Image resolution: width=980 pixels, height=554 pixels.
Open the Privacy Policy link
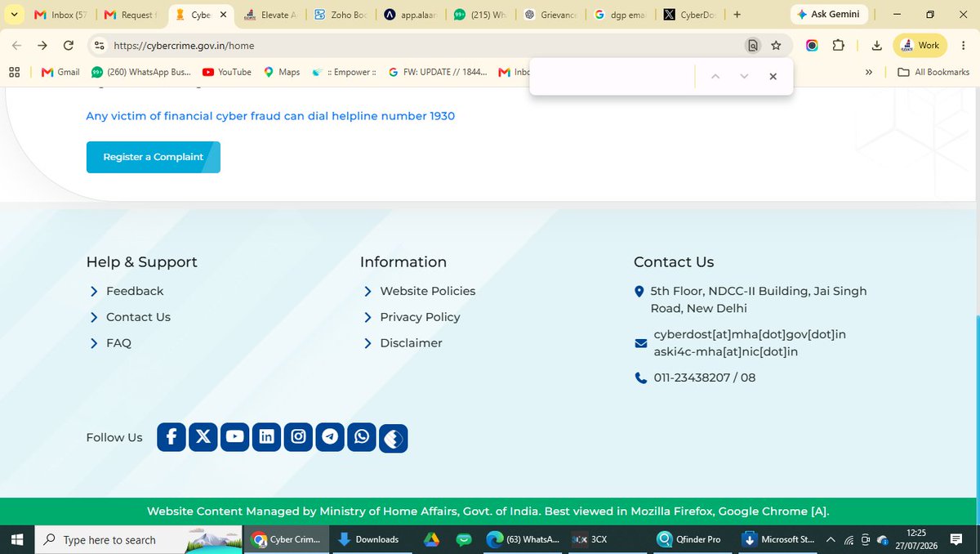click(x=420, y=317)
